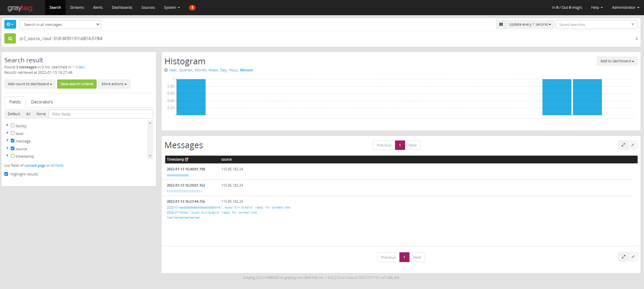This screenshot has height=289, width=644.
Task: Go to the Dashboards page
Action: click(122, 7)
